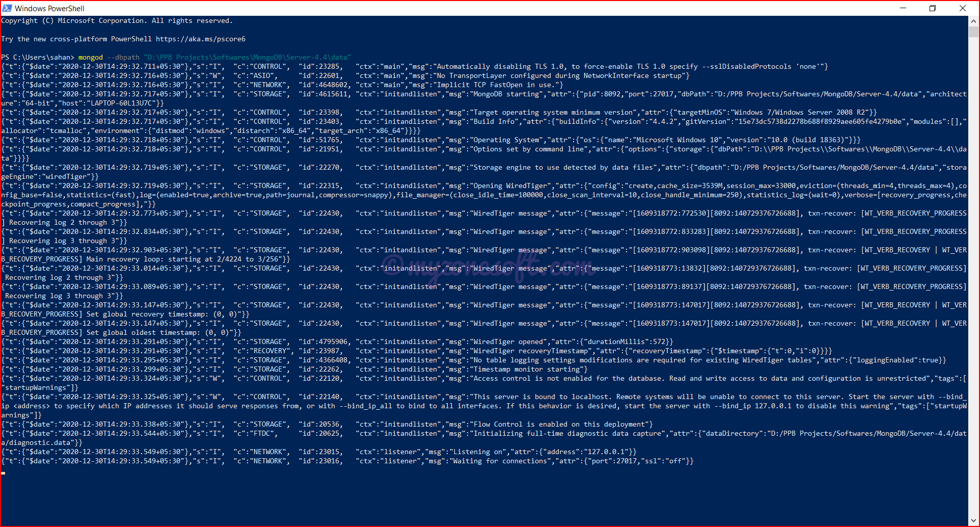Click 'Options set by command line' message

click(x=529, y=149)
